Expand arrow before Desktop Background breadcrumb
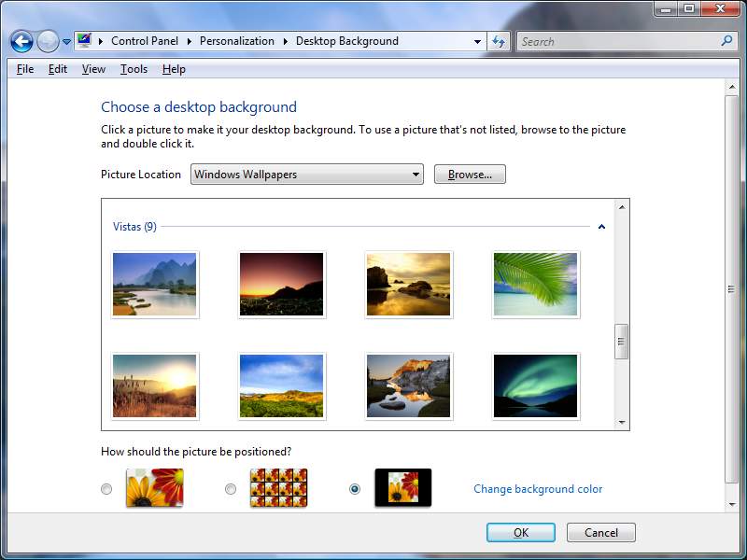Screen dimensions: 747x560 286,41
